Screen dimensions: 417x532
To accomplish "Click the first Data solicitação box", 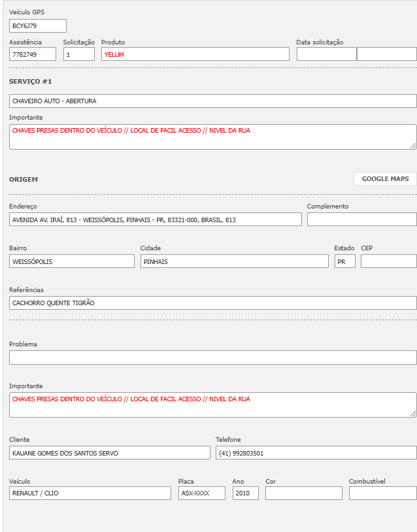I will (x=326, y=54).
